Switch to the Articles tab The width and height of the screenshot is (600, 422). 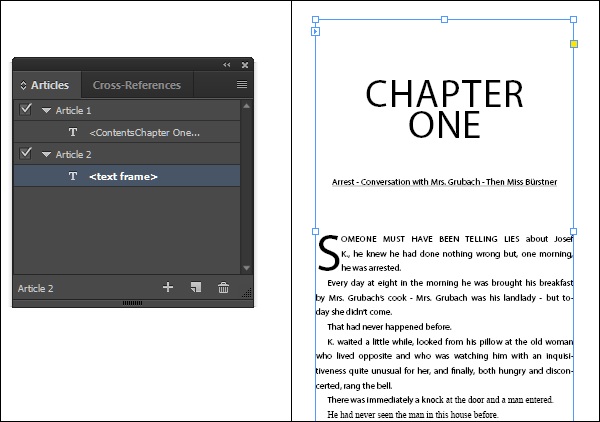click(47, 85)
